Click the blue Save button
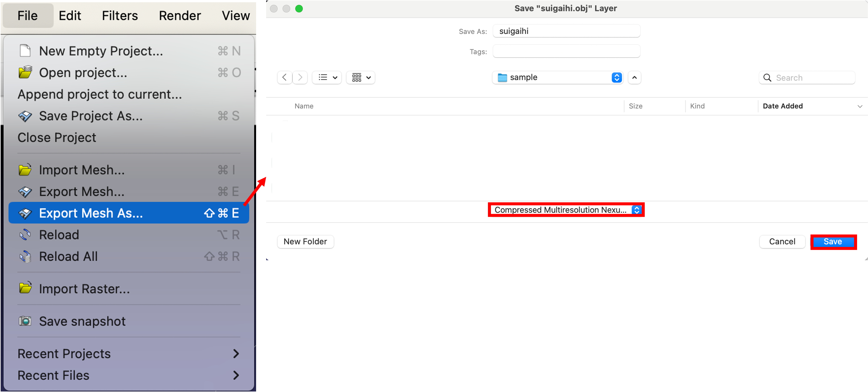This screenshot has height=392, width=868. click(x=833, y=242)
